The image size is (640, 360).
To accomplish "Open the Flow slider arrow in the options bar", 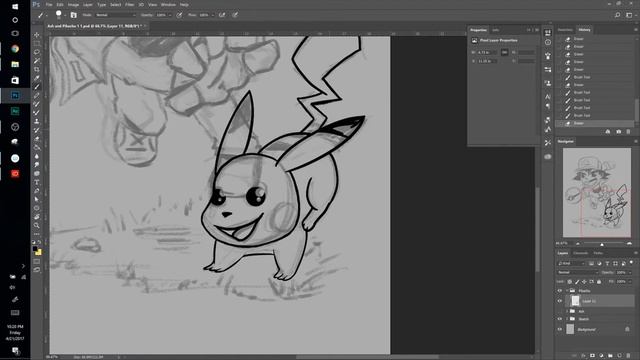I will 213,15.
